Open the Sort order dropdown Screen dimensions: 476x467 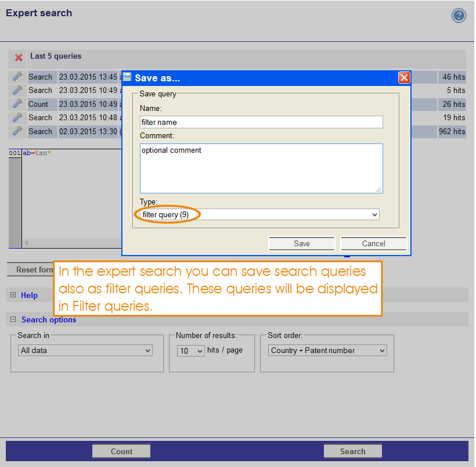[x=327, y=350]
